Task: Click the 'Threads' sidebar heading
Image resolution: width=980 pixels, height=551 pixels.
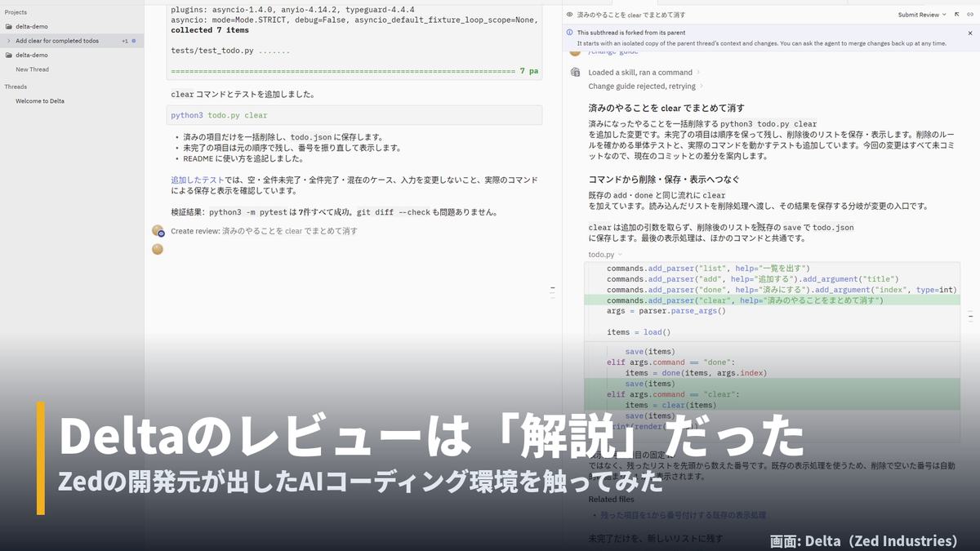Action: click(x=16, y=87)
